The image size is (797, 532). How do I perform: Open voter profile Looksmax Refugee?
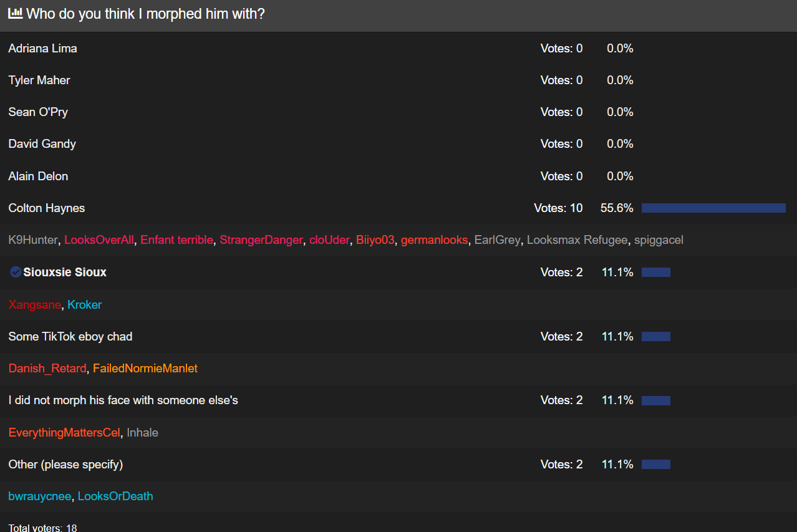pos(577,240)
